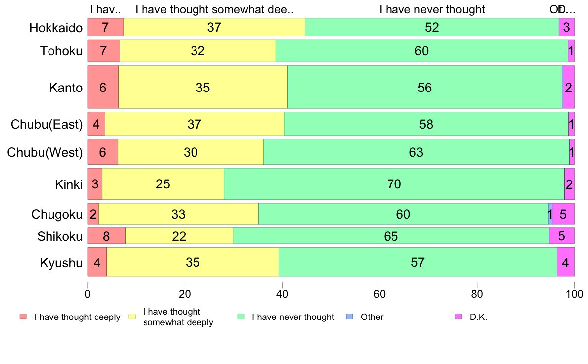Click the x-axis tick label 60

click(380, 294)
